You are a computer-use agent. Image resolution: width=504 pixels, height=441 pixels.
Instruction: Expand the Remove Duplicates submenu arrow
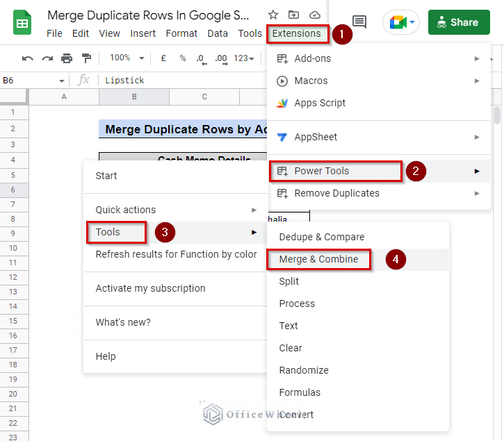pyautogui.click(x=477, y=193)
